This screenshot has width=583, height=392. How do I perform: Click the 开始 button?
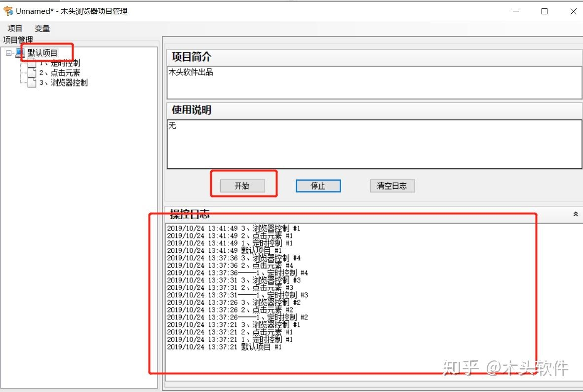tap(242, 186)
